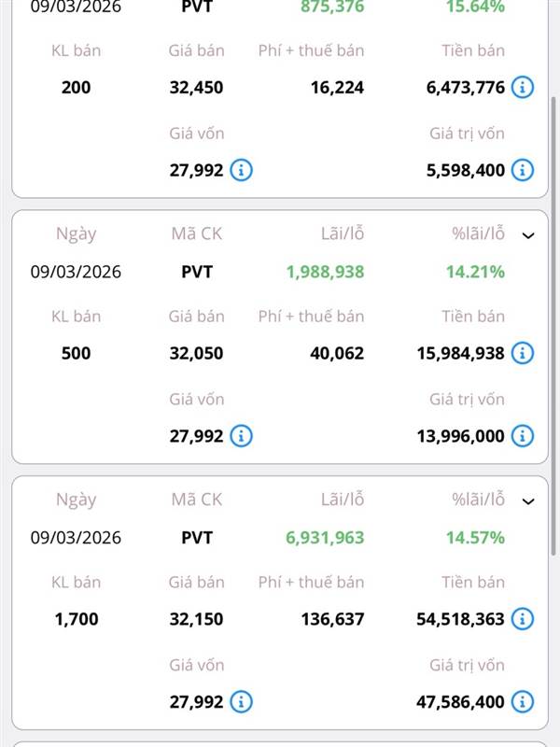Show info for sale proceeds 15,984,938
560x747 pixels.
pyautogui.click(x=523, y=353)
